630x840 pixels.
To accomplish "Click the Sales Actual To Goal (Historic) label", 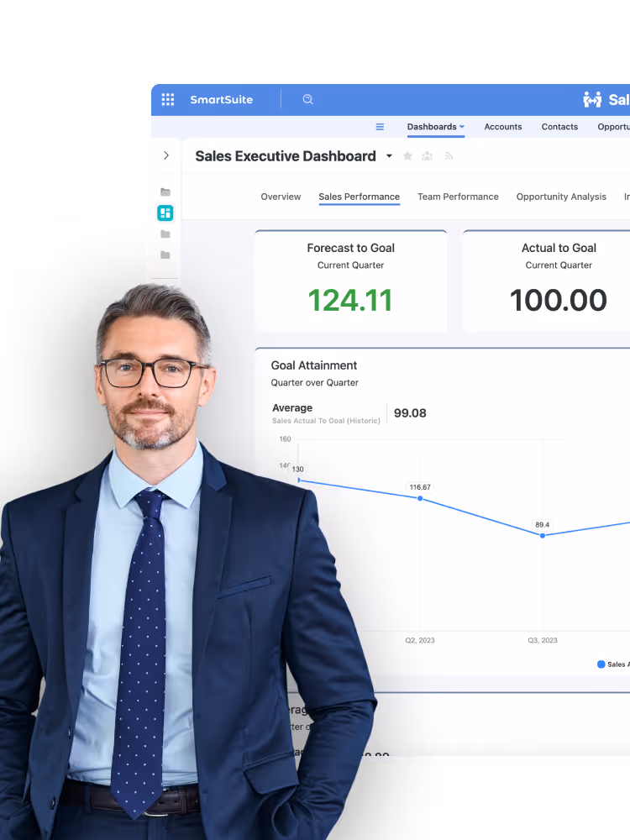I will tap(326, 421).
